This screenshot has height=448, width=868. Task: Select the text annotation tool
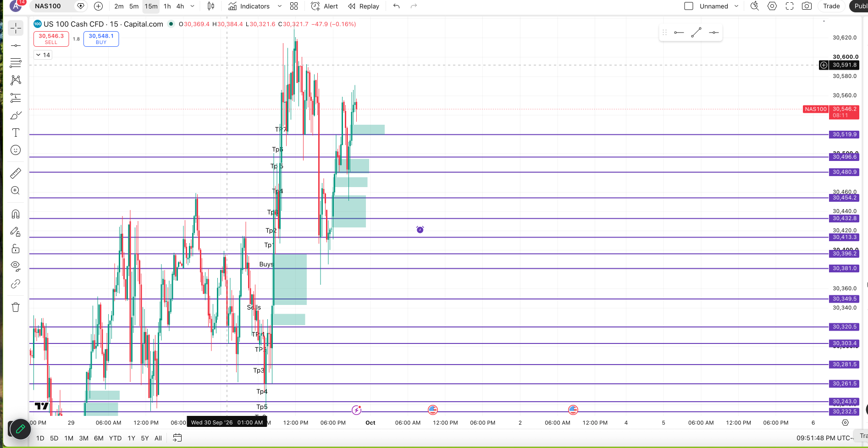(16, 133)
